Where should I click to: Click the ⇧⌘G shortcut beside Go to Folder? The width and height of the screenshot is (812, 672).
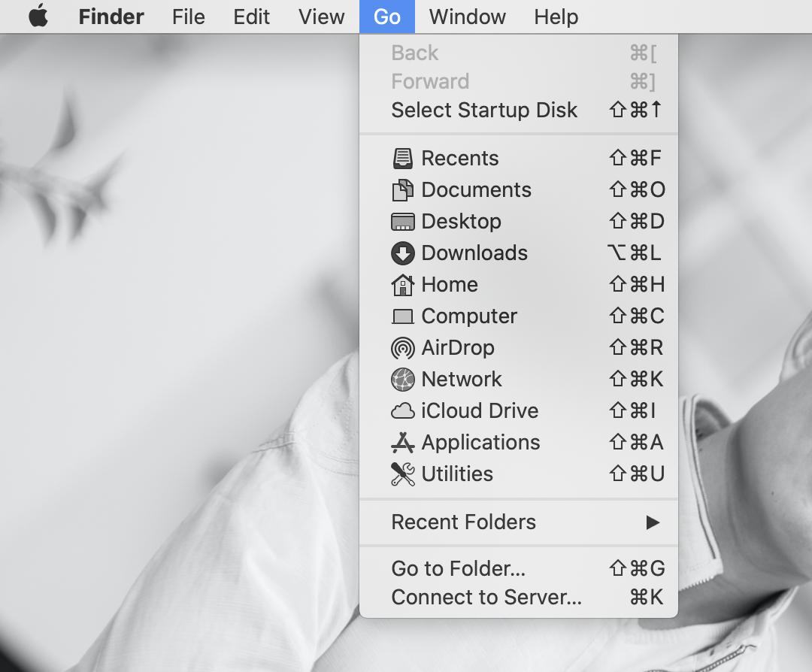tap(637, 568)
